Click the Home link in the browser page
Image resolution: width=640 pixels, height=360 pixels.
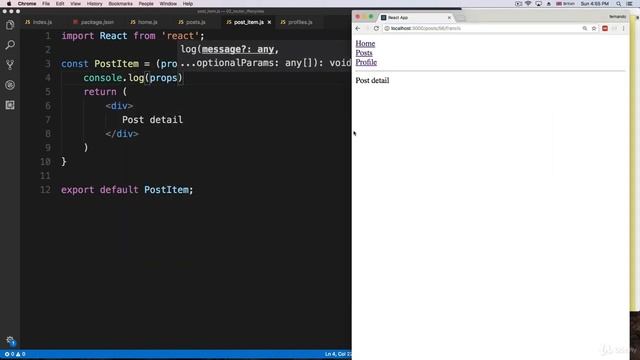pos(365,44)
